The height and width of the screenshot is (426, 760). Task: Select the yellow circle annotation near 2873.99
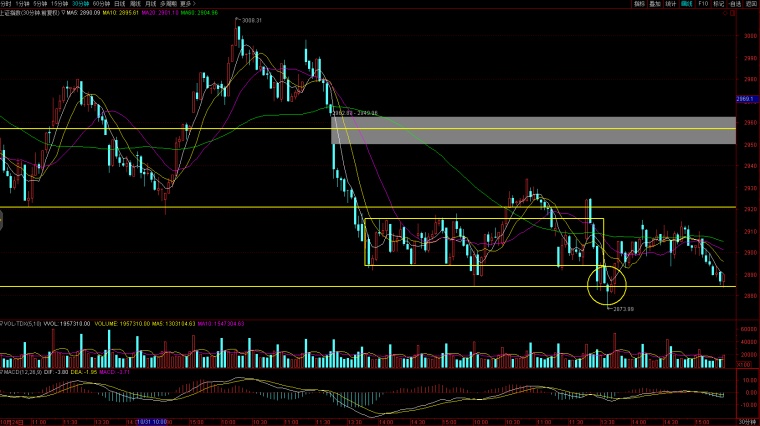point(607,285)
